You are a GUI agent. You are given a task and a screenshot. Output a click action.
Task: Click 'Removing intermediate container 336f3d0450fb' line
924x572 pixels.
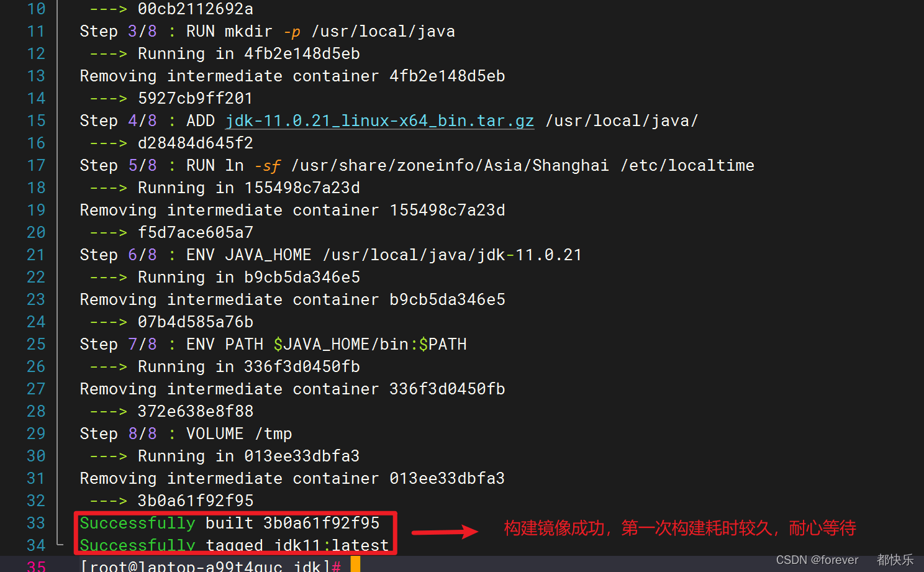pyautogui.click(x=292, y=389)
